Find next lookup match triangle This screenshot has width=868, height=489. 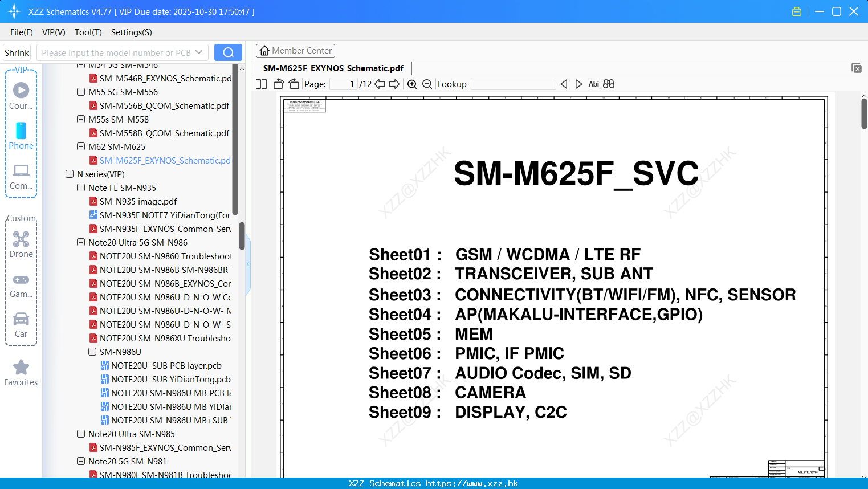[578, 84]
